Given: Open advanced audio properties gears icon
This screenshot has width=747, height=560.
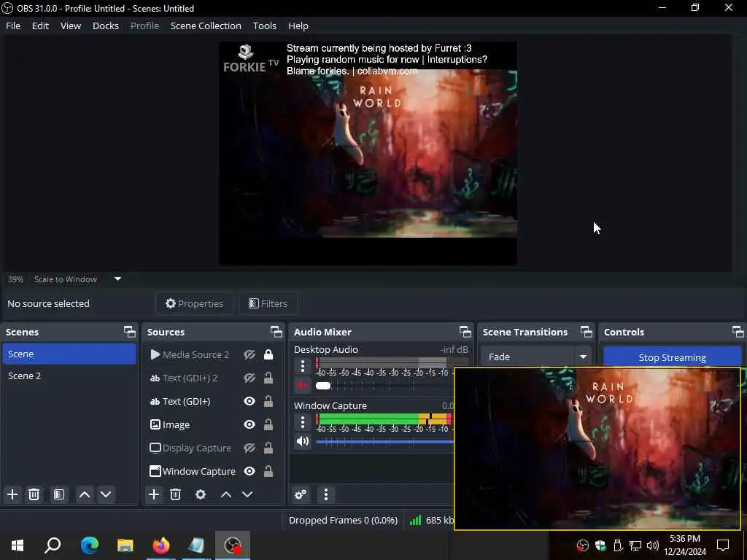Looking at the screenshot, I should click(x=301, y=494).
